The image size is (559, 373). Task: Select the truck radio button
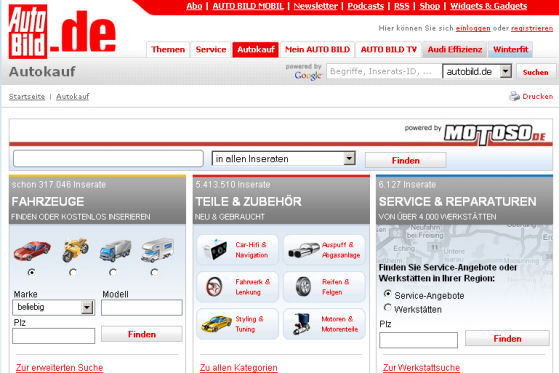pos(113,272)
